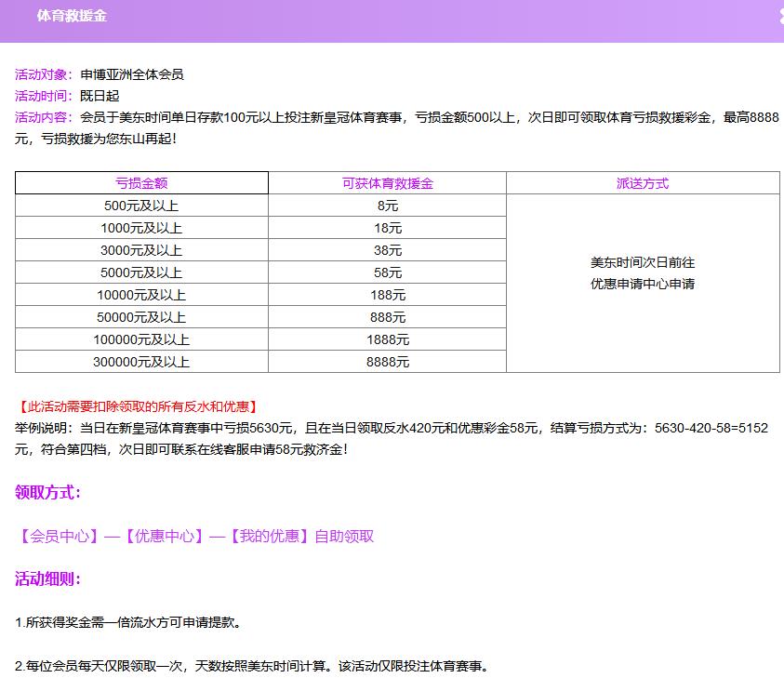Click the red 此活动需要扣除 notice text
Image resolution: width=784 pixels, height=678 pixels.
137,406
